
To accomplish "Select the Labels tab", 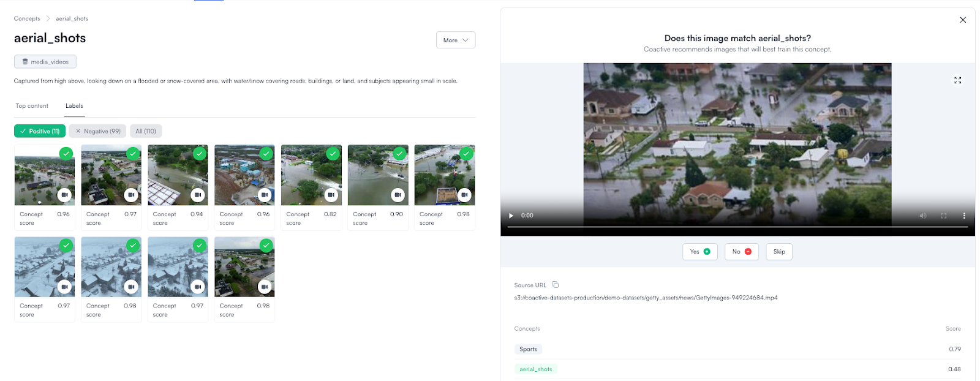I will [74, 106].
